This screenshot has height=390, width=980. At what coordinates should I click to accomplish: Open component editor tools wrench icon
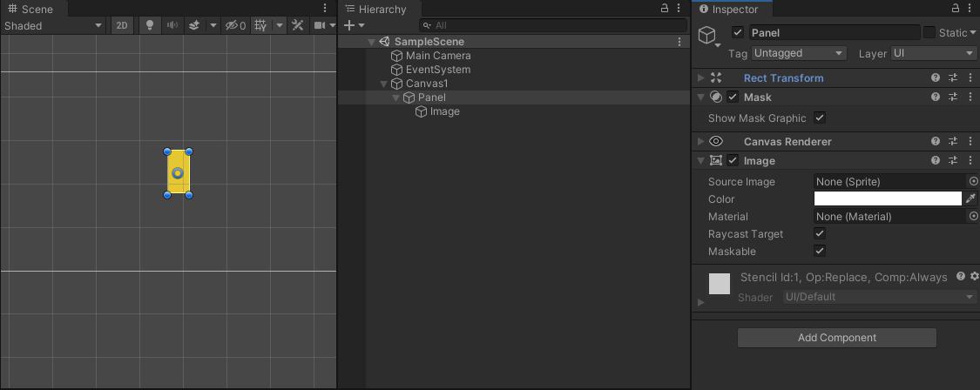[x=298, y=25]
